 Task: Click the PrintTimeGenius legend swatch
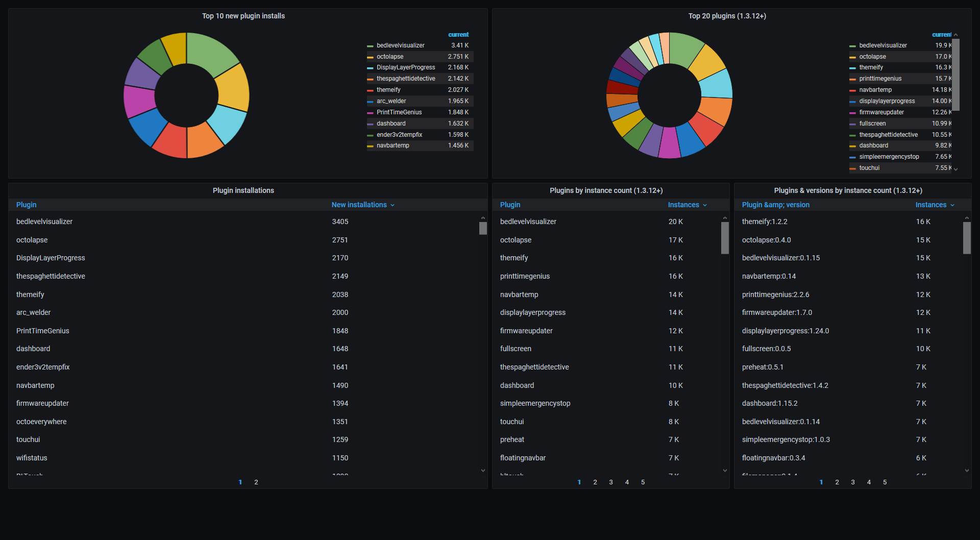pyautogui.click(x=370, y=113)
